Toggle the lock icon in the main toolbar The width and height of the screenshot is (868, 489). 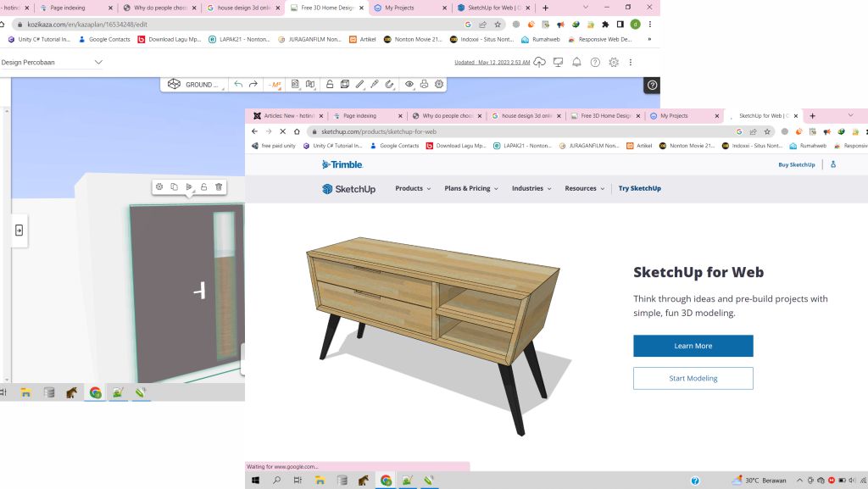(x=330, y=85)
